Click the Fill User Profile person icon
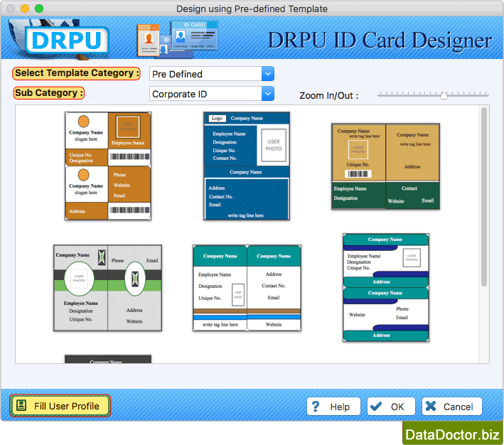 (x=21, y=405)
